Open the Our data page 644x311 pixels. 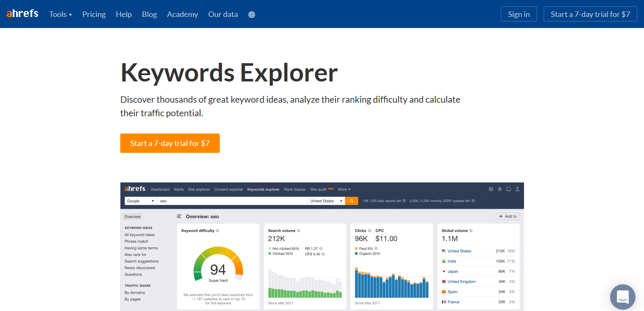(223, 14)
